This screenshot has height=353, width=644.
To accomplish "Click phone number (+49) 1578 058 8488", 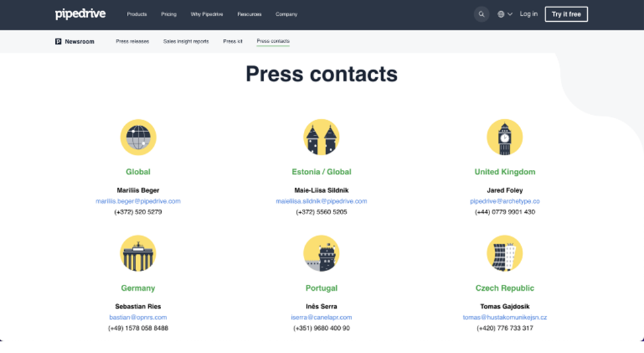I will point(138,328).
